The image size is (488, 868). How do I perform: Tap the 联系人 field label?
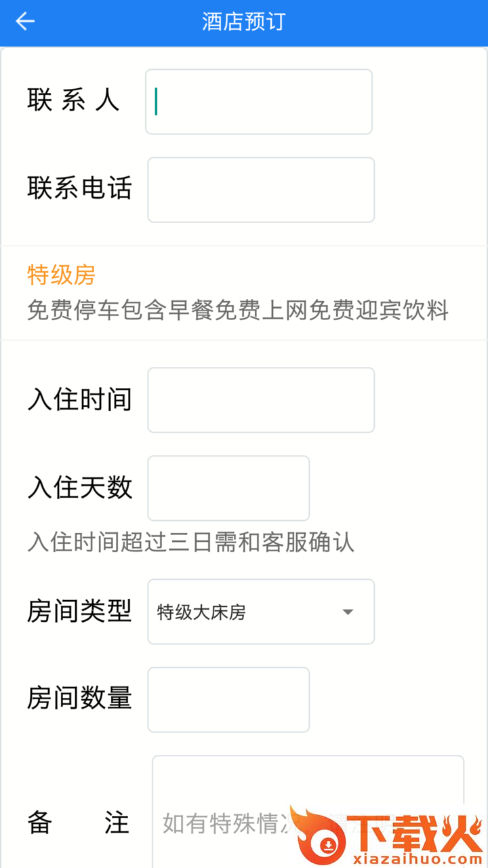73,100
